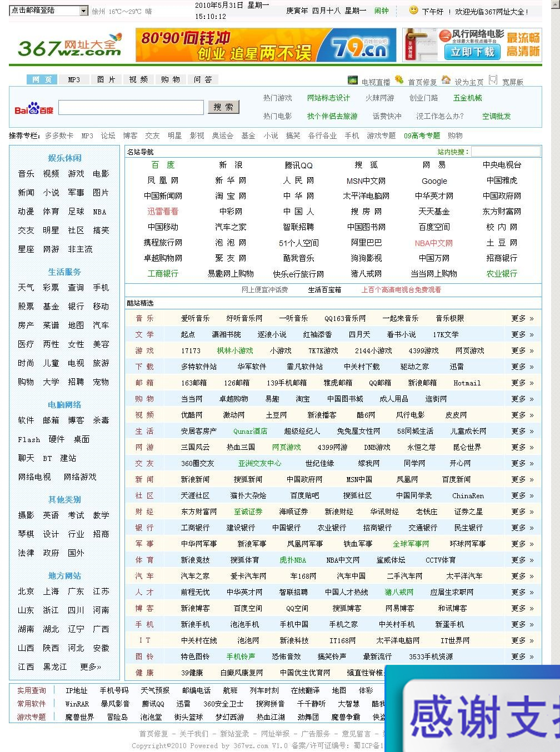The width and height of the screenshot is (560, 752).
Task: Open the 7K7K游戏 link
Action: coord(323,351)
